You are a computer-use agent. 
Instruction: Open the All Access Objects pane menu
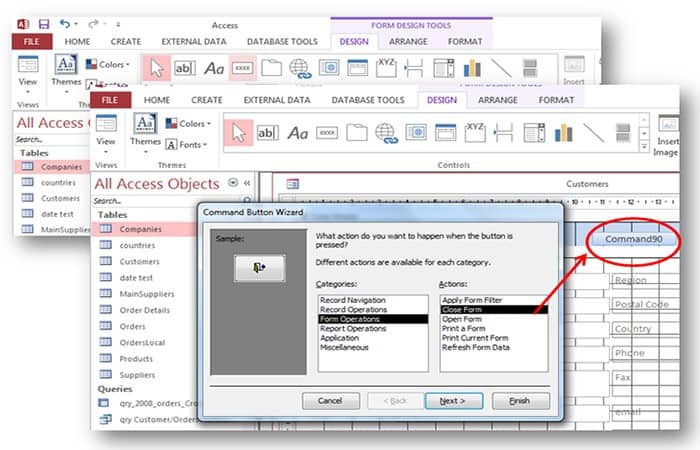pos(233,183)
